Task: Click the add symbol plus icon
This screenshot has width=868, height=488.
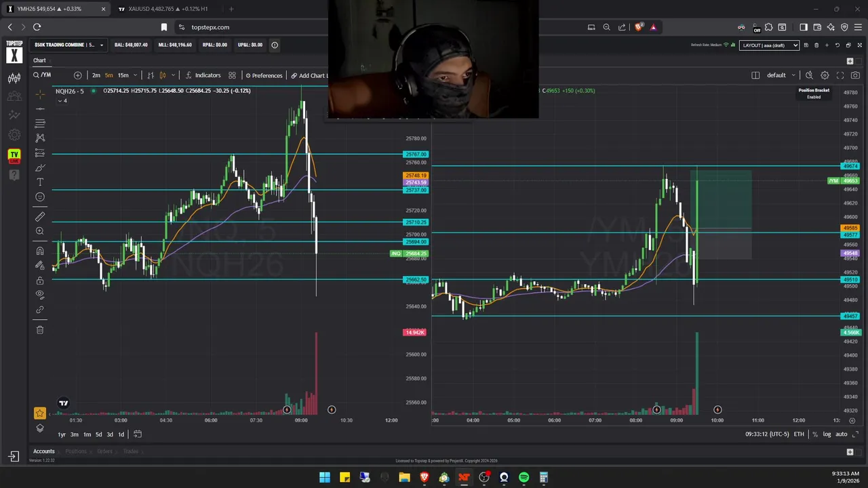Action: coord(77,75)
